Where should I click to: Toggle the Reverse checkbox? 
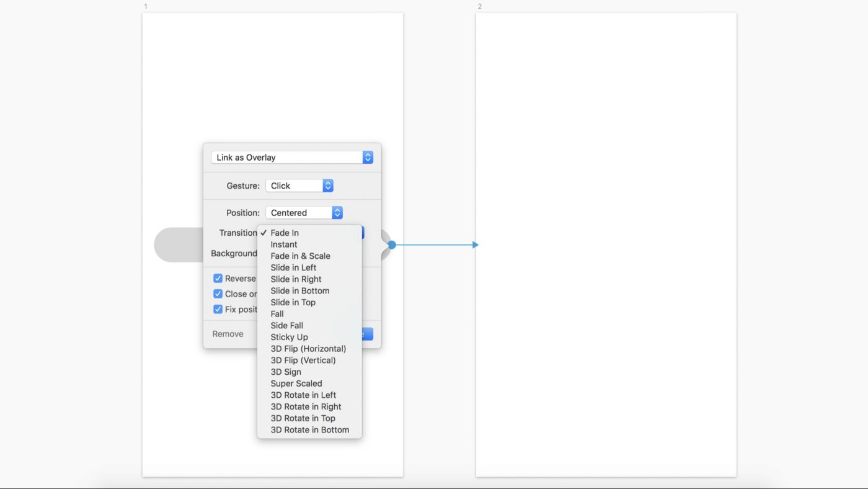(x=218, y=279)
